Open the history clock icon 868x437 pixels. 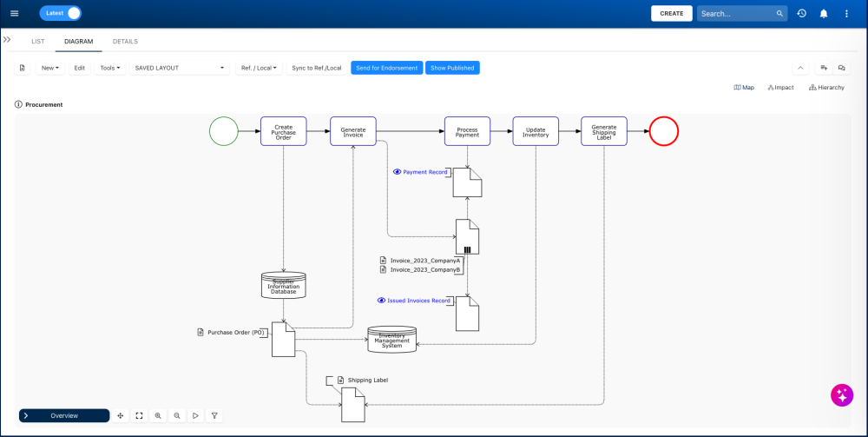[x=801, y=13]
